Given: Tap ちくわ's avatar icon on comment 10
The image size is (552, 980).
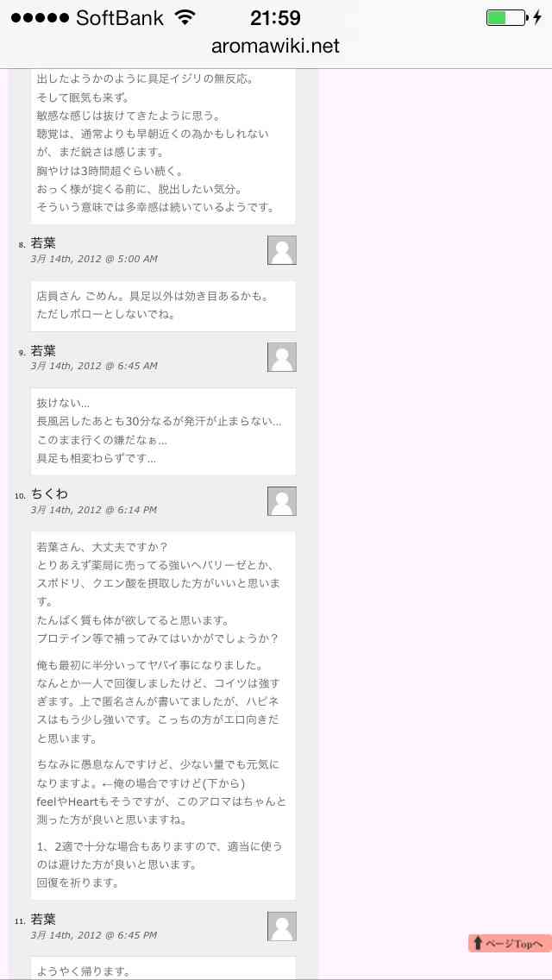Looking at the screenshot, I should (282, 501).
